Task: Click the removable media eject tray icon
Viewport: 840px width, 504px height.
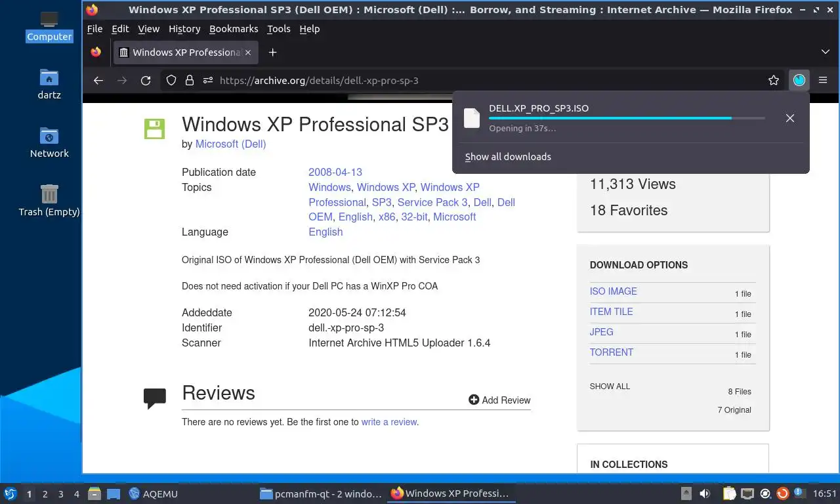Action: (686, 493)
